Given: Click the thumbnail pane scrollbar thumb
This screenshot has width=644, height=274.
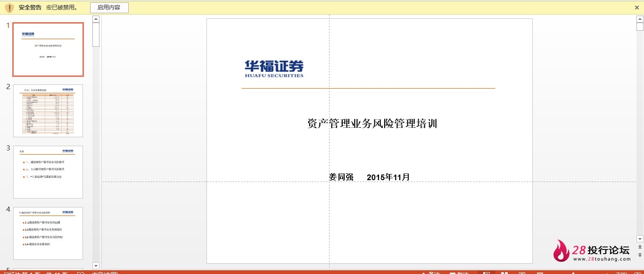Looking at the screenshot, I should point(96,34).
